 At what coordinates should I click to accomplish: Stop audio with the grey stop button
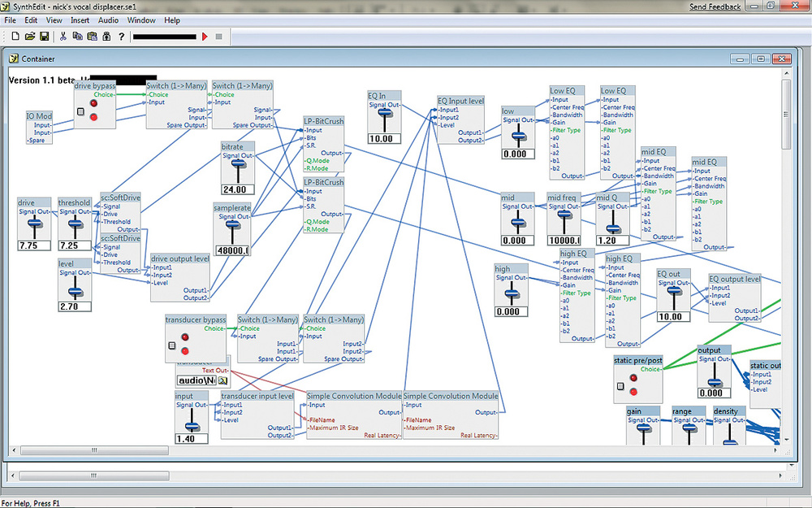[218, 37]
